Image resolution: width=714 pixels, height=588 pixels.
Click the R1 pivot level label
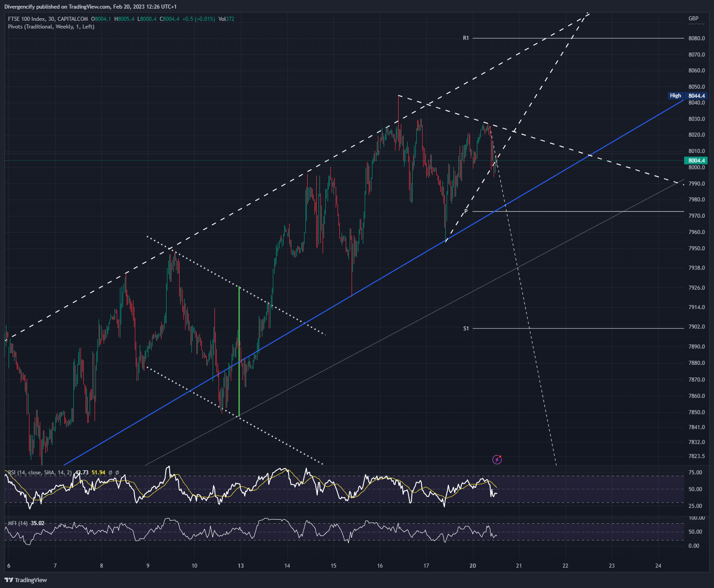(x=466, y=38)
